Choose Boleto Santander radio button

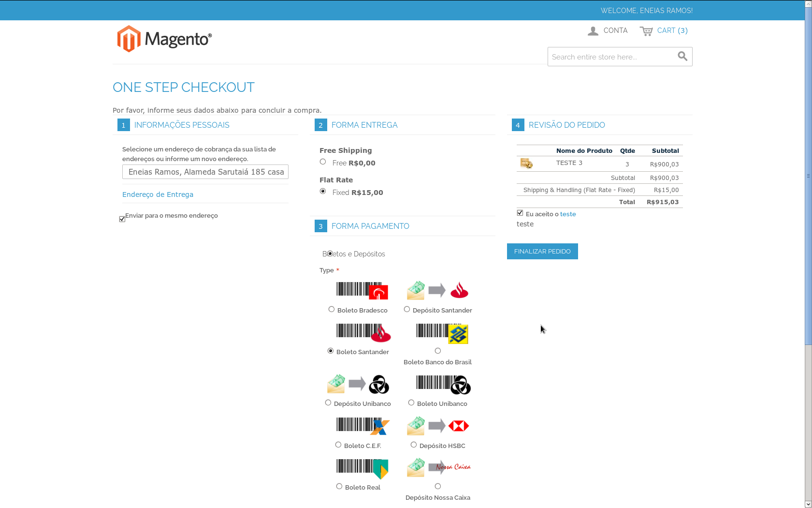click(x=331, y=351)
